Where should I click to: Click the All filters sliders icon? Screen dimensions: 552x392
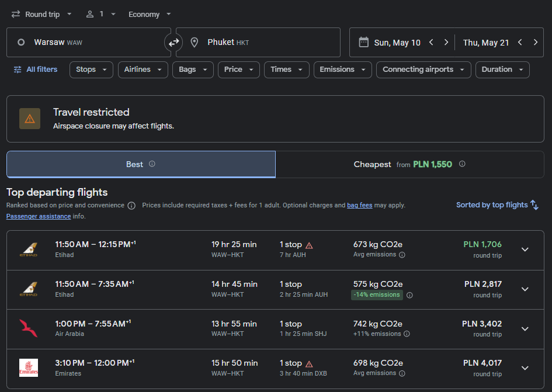click(x=18, y=70)
